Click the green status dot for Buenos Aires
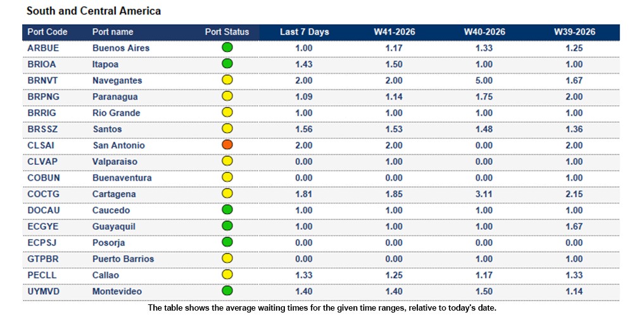The height and width of the screenshot is (317, 644). [227, 48]
